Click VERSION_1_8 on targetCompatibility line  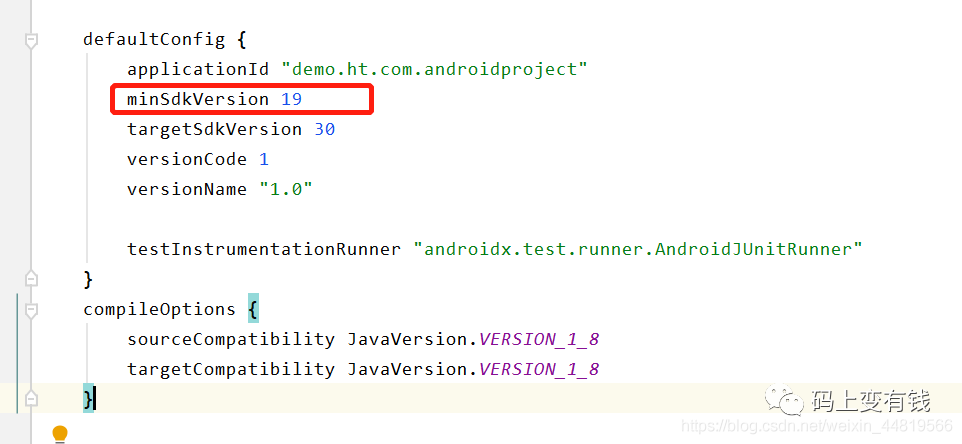point(539,369)
